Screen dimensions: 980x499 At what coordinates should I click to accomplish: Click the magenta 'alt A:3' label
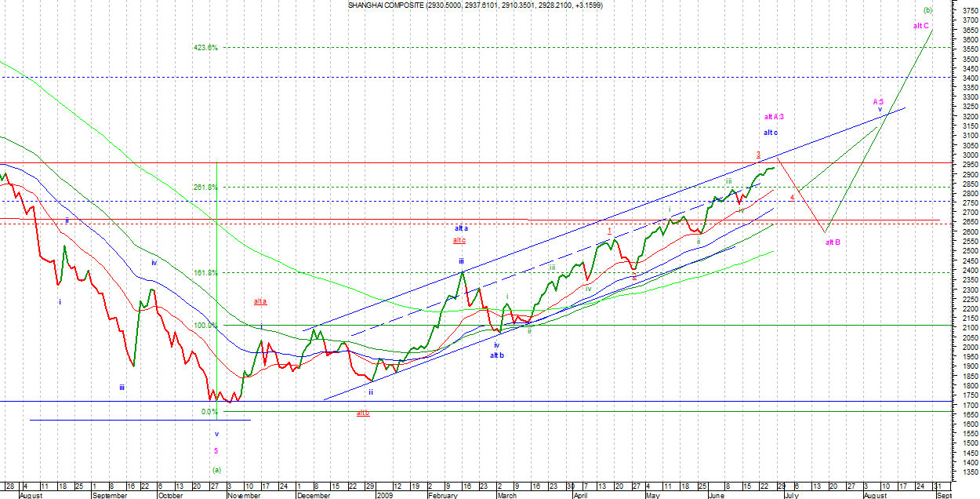[774, 117]
